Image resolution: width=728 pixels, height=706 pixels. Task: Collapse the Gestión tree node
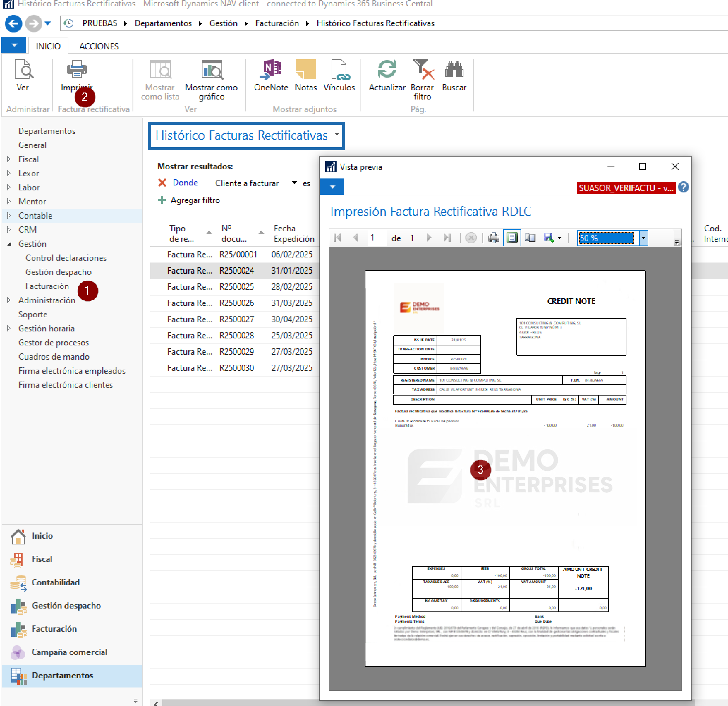[9, 244]
